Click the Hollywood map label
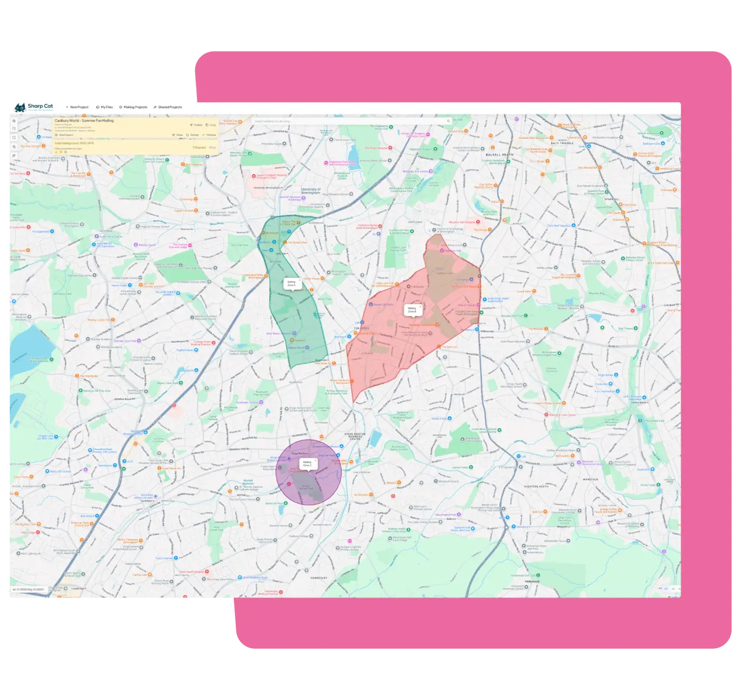The width and height of the screenshot is (739, 700). 533,582
